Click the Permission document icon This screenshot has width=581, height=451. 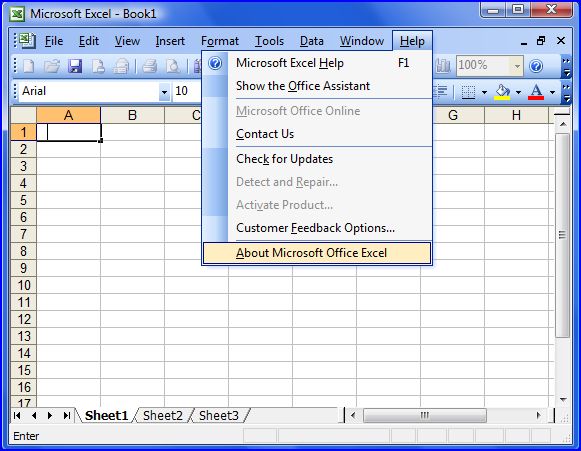98,66
